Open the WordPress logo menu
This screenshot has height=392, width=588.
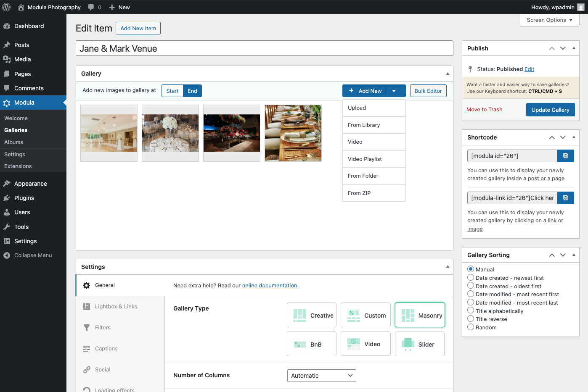7,7
